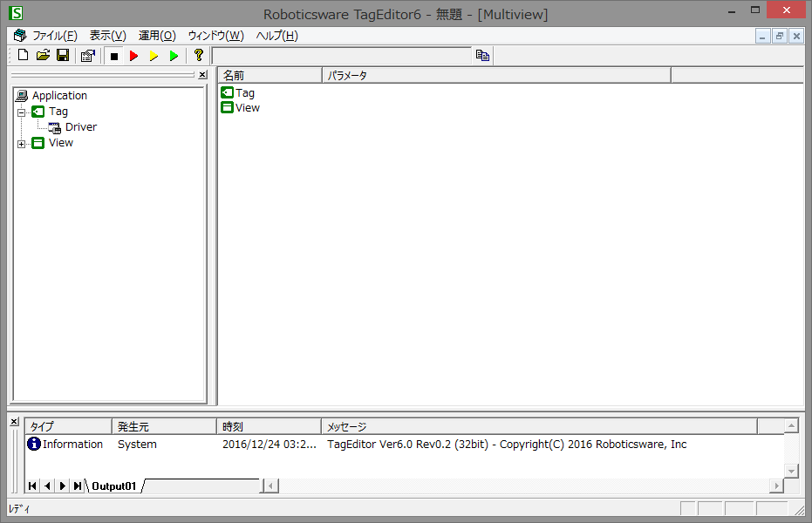Close the tree panel with X
Viewport: 812px width, 523px height.
pos(202,75)
